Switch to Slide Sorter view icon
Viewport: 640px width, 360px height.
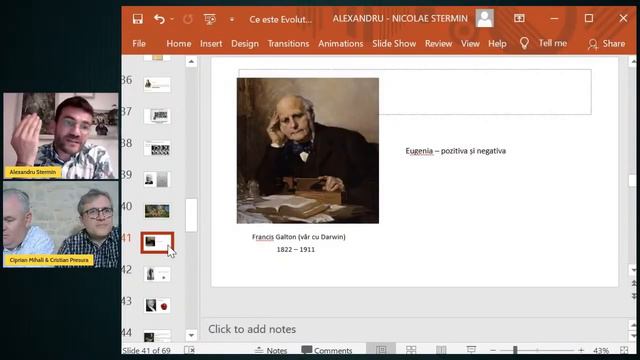point(411,350)
